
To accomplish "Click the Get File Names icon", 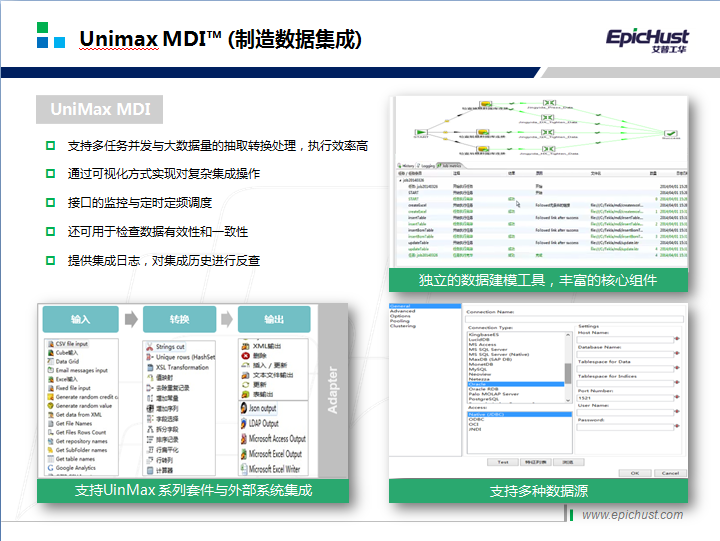I will 51,423.
